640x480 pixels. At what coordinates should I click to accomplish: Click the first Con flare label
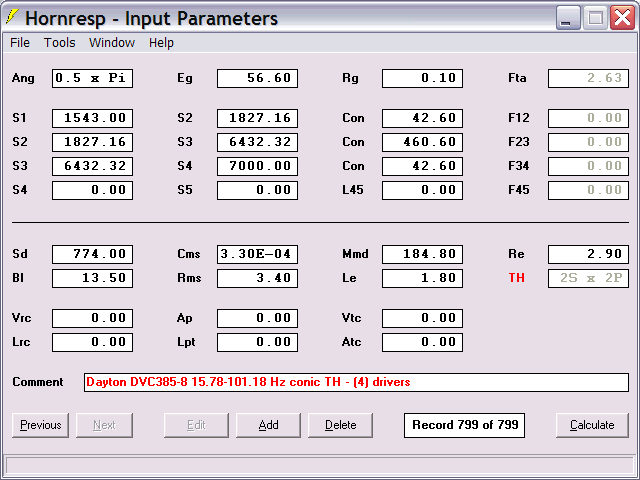(353, 118)
